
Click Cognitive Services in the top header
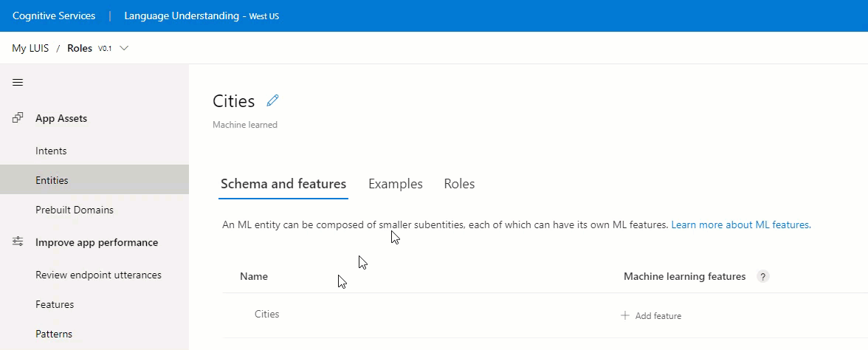click(54, 16)
